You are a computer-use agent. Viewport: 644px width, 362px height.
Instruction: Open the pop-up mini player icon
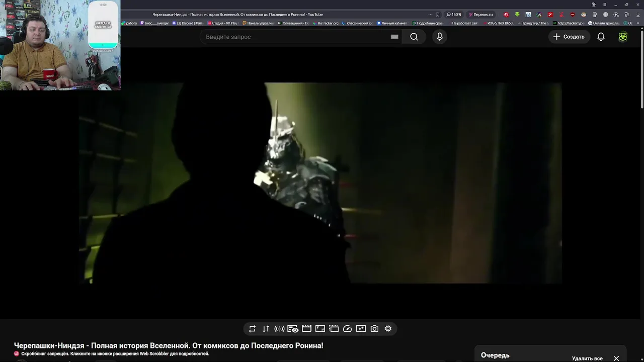[334, 329]
